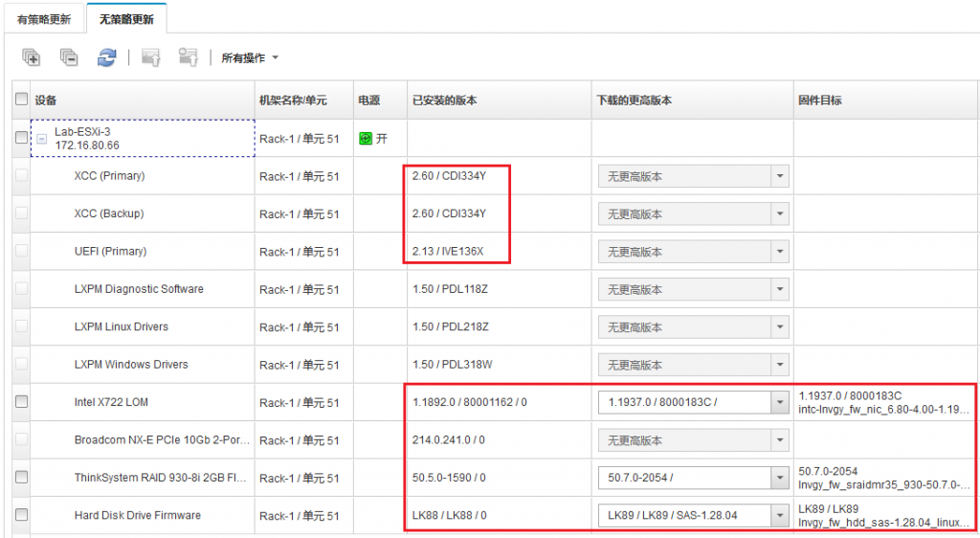
Task: Sort by the 固件目标 column header
Action: pos(819,100)
